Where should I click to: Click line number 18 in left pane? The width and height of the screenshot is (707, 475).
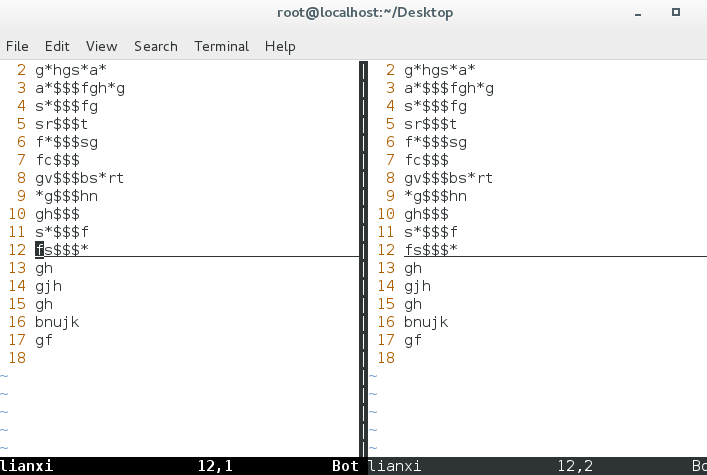pos(17,358)
